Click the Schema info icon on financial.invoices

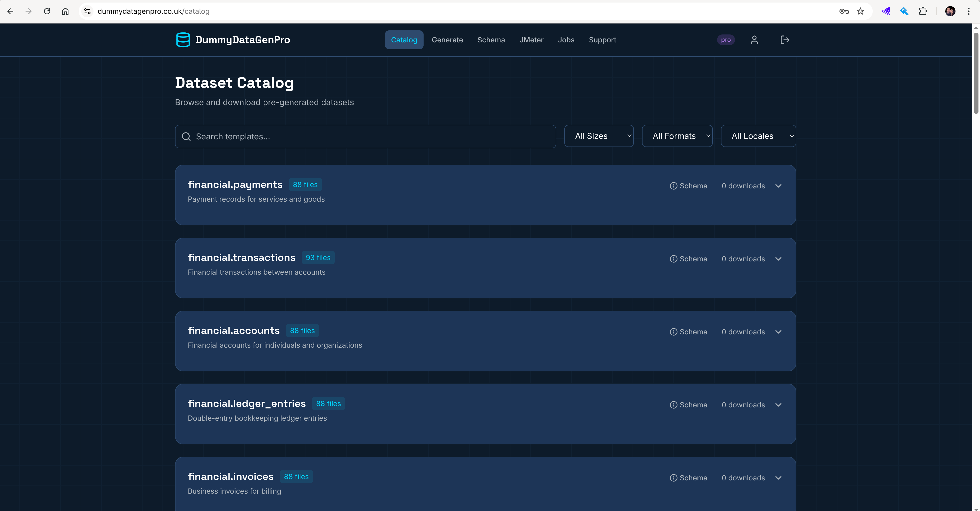pos(674,478)
